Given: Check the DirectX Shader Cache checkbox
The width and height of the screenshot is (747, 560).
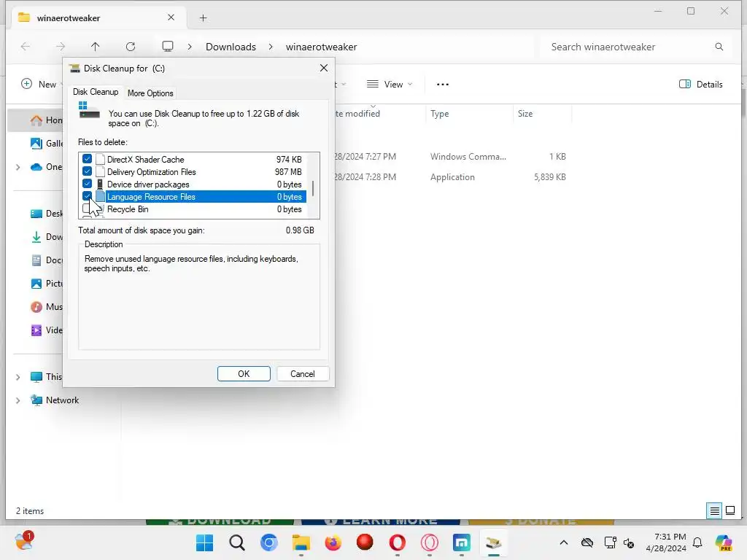Looking at the screenshot, I should (x=87, y=159).
